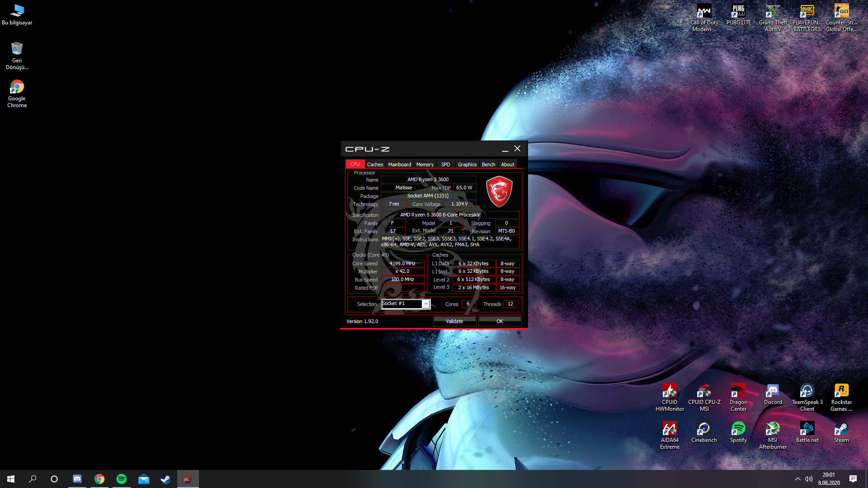This screenshot has height=488, width=868.
Task: Switch to the Caches tab
Action: pos(375,164)
